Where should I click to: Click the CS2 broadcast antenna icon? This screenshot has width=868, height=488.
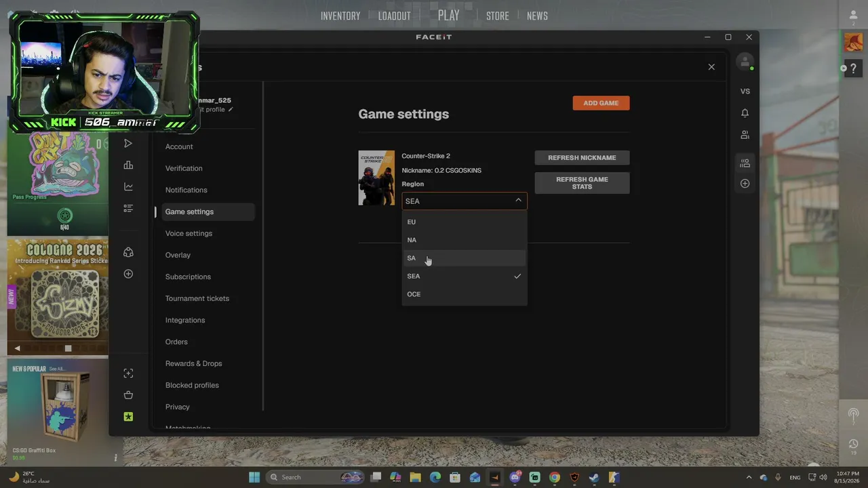(x=853, y=414)
